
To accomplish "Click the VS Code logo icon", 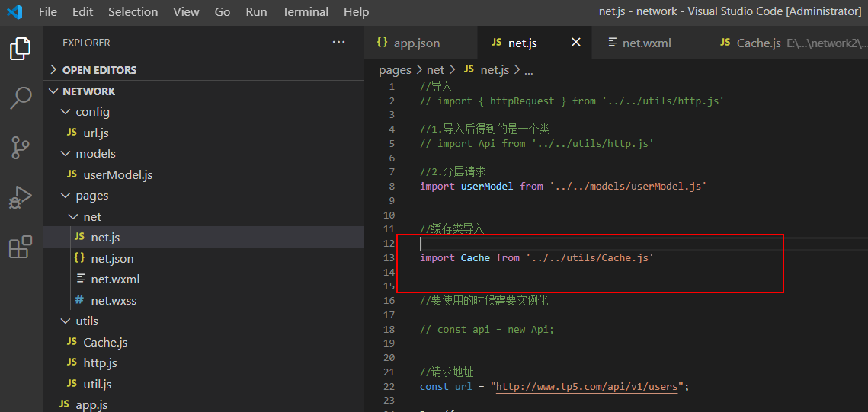I will (14, 11).
